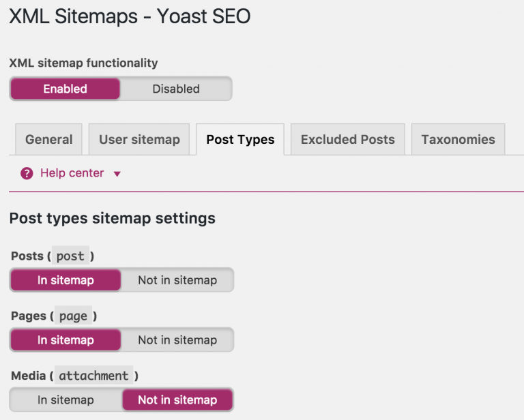Set Media to Not in sitemap
This screenshot has height=420, width=524.
pos(177,400)
